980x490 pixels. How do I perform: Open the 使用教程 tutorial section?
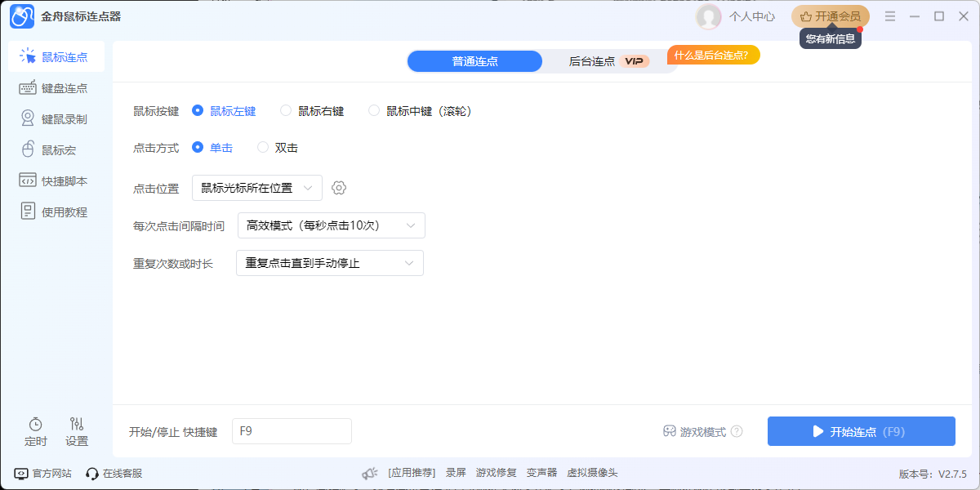point(58,211)
